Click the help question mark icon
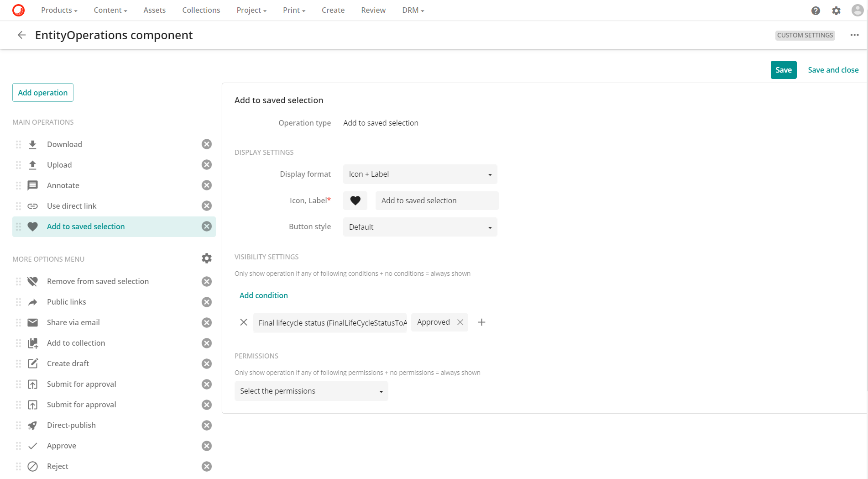This screenshot has width=868, height=479. click(x=816, y=11)
